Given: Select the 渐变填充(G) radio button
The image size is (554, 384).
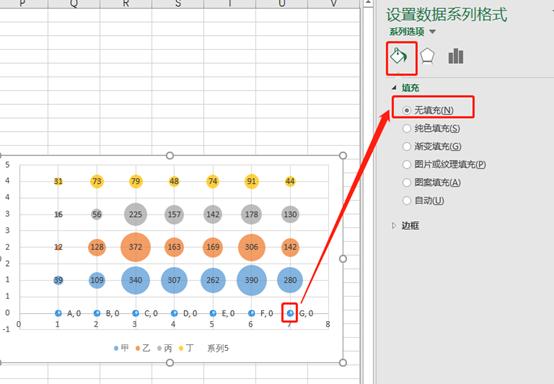Looking at the screenshot, I should [406, 146].
